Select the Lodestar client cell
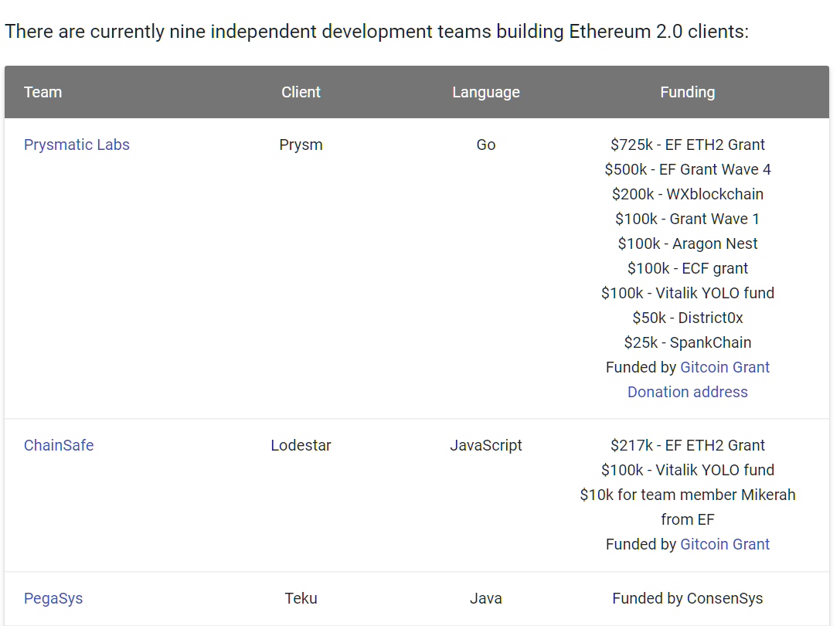Screen dimensions: 840x626 [x=301, y=445]
